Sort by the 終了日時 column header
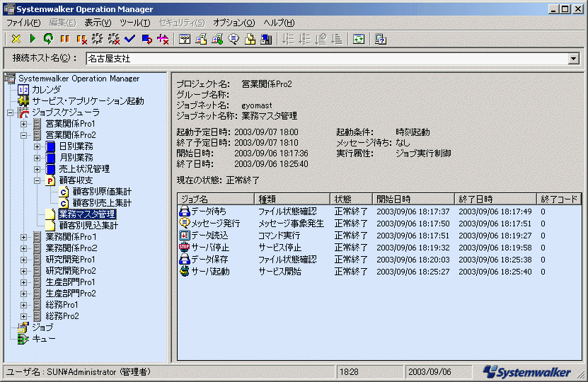Viewport: 588px width, 382px height. (x=495, y=199)
